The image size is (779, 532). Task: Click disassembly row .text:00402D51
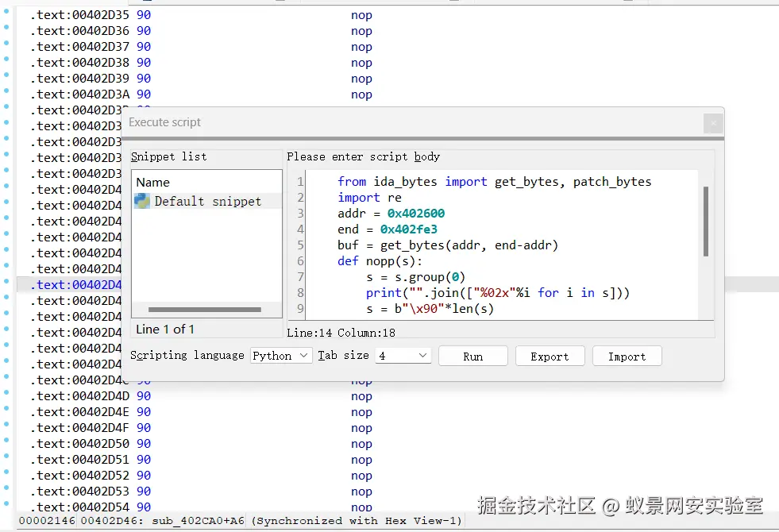pyautogui.click(x=201, y=460)
